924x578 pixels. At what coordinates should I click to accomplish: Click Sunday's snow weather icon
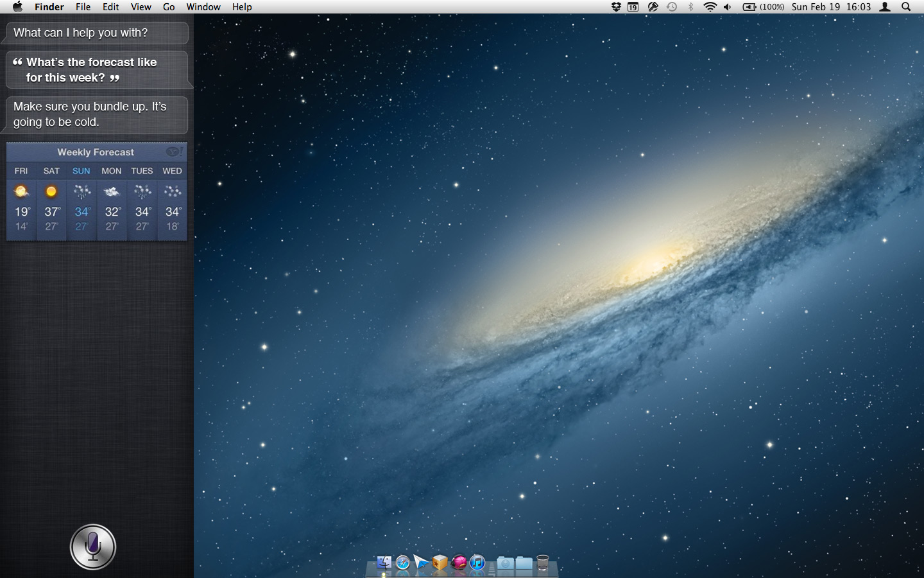pos(81,191)
